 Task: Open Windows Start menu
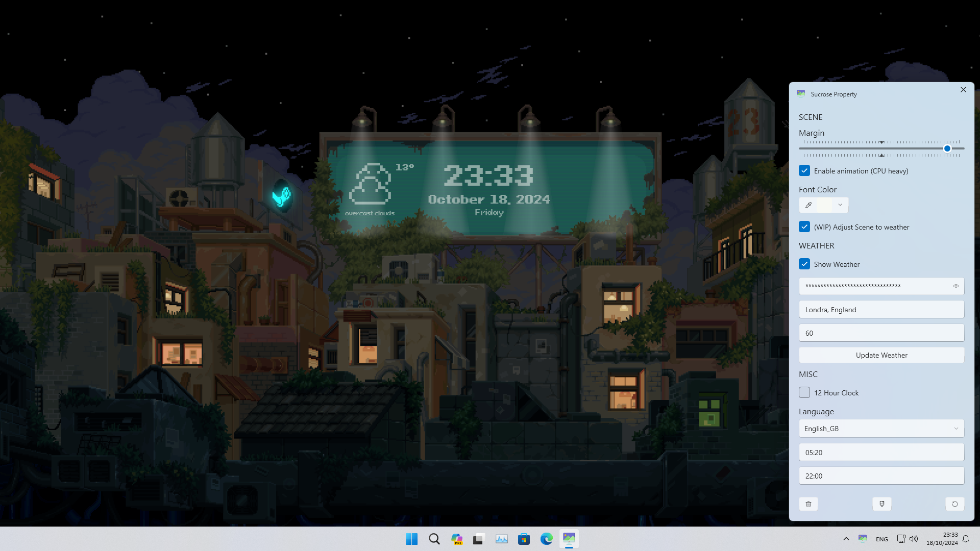(x=411, y=539)
